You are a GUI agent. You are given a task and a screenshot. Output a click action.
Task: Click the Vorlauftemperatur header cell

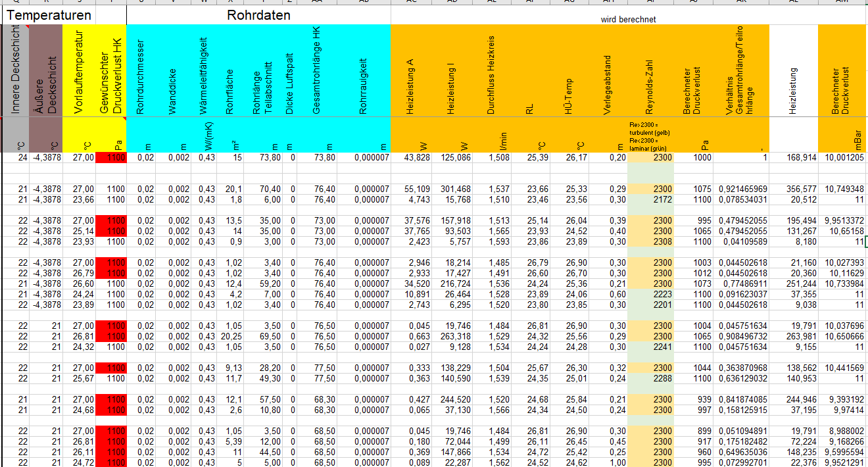click(79, 70)
